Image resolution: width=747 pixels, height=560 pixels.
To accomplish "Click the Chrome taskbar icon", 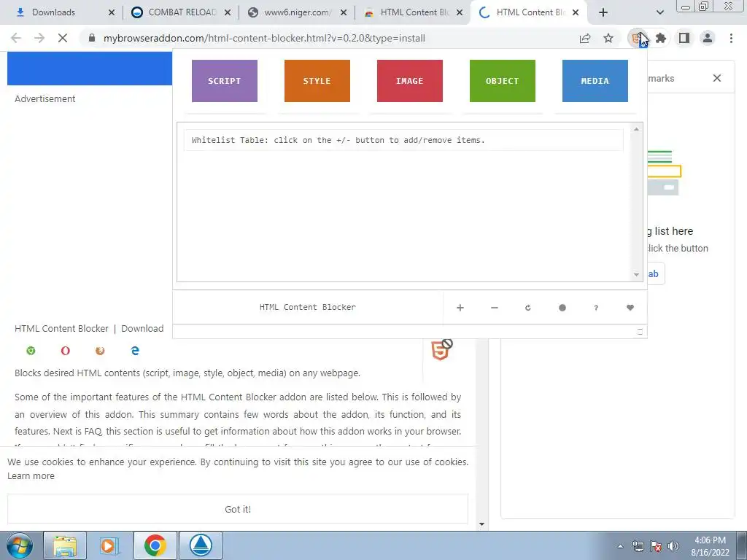I will point(155,545).
